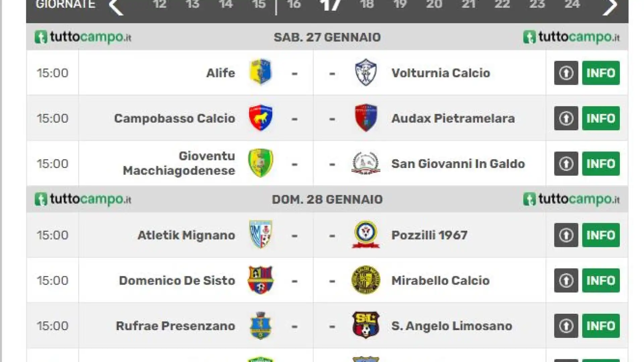Click the Pozzilli 1967 team logo
The image size is (644, 362).
point(366,235)
